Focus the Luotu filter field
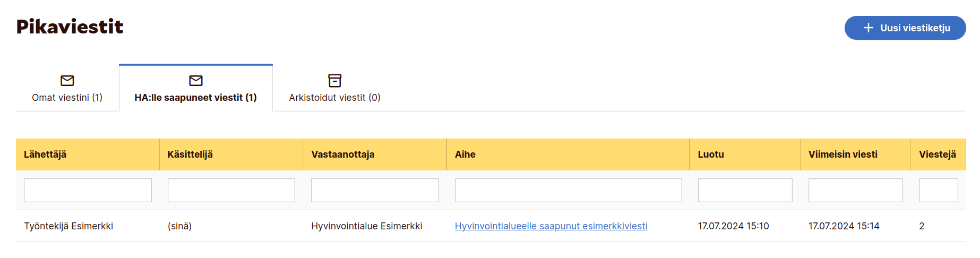This screenshot has width=980, height=258. tap(745, 190)
